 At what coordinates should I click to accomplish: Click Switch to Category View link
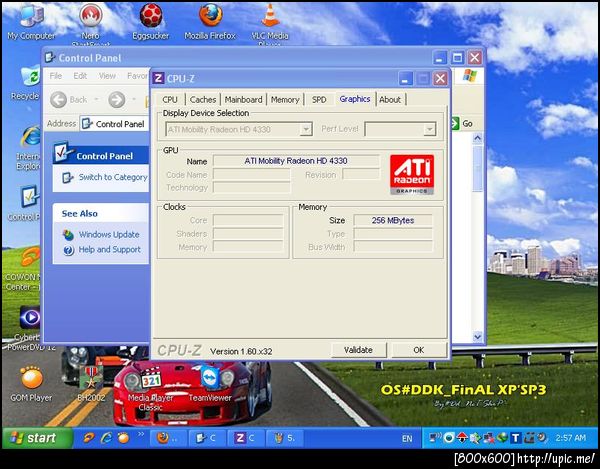tap(113, 177)
